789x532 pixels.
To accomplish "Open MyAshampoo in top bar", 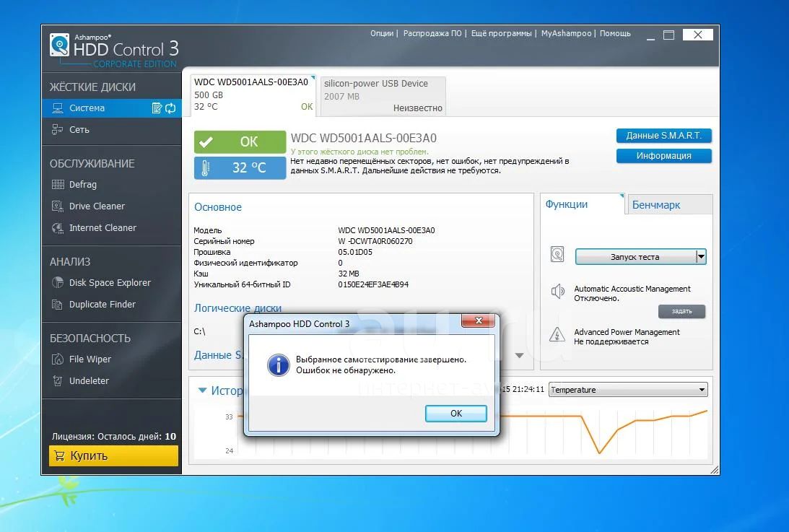I will tap(566, 33).
